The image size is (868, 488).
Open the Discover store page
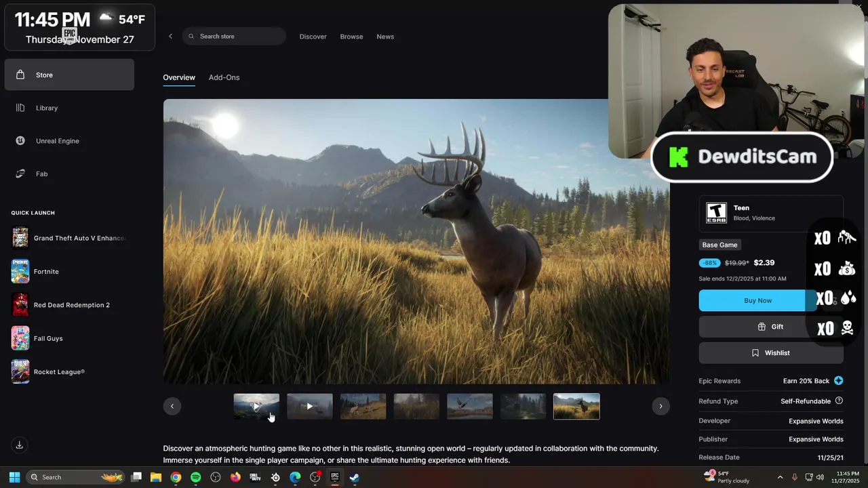tap(313, 37)
